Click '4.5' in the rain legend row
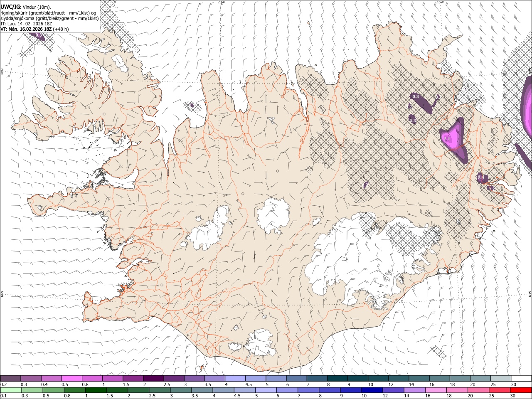Screen dimensions: 532x399 coord(237,396)
